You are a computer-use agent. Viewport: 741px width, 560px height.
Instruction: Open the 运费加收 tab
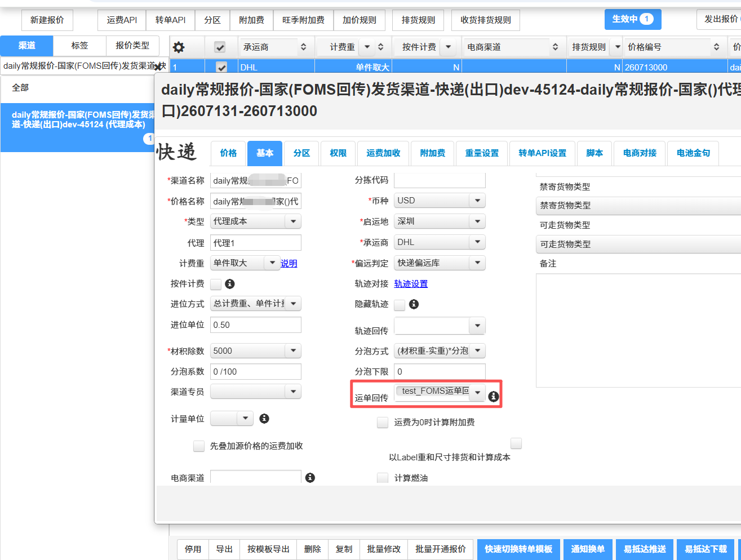[383, 153]
